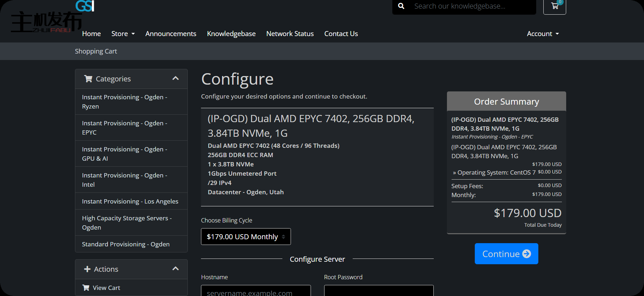Open Network Status page

click(290, 34)
